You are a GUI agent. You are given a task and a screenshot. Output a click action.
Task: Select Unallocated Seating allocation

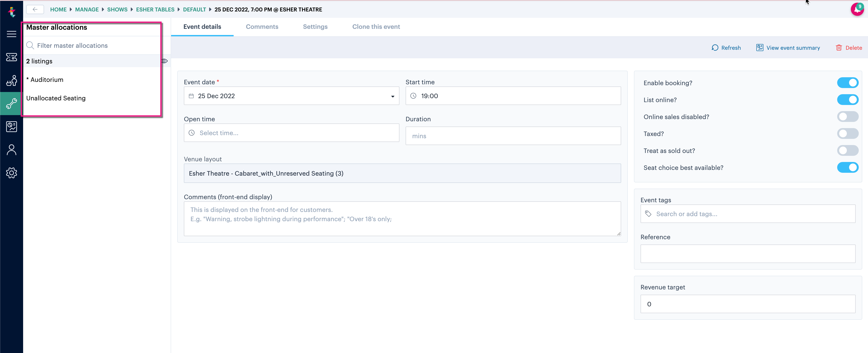point(56,98)
